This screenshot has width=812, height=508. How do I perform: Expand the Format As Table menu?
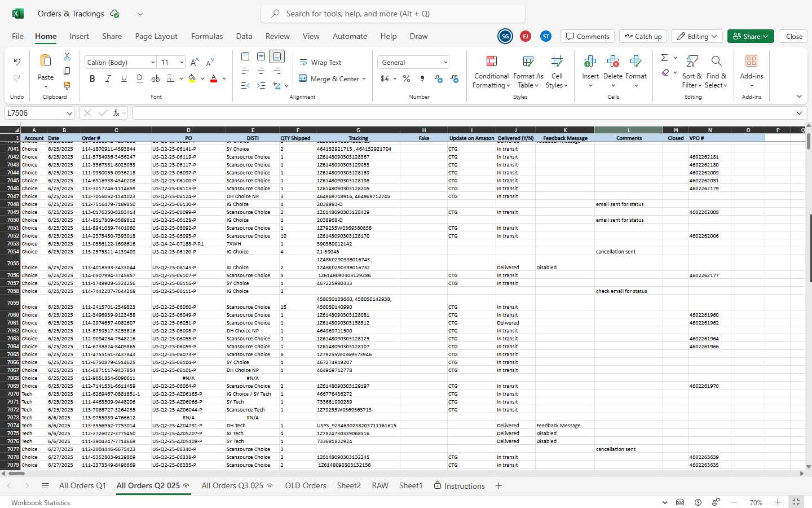pos(528,72)
